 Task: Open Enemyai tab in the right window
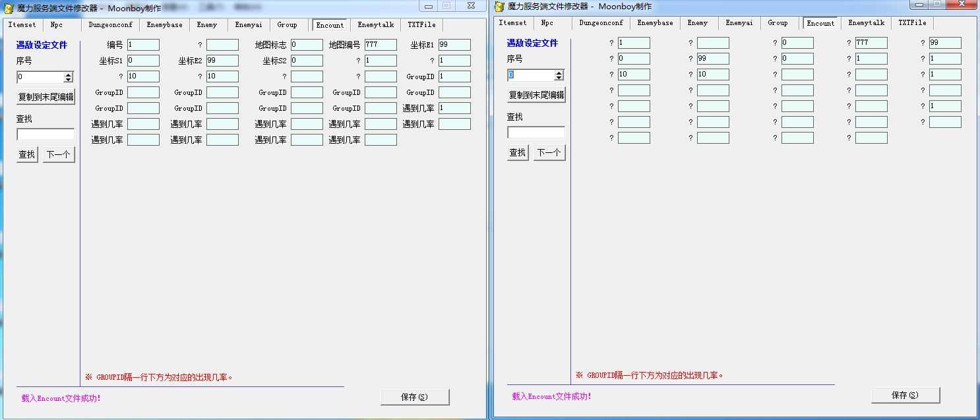(739, 23)
